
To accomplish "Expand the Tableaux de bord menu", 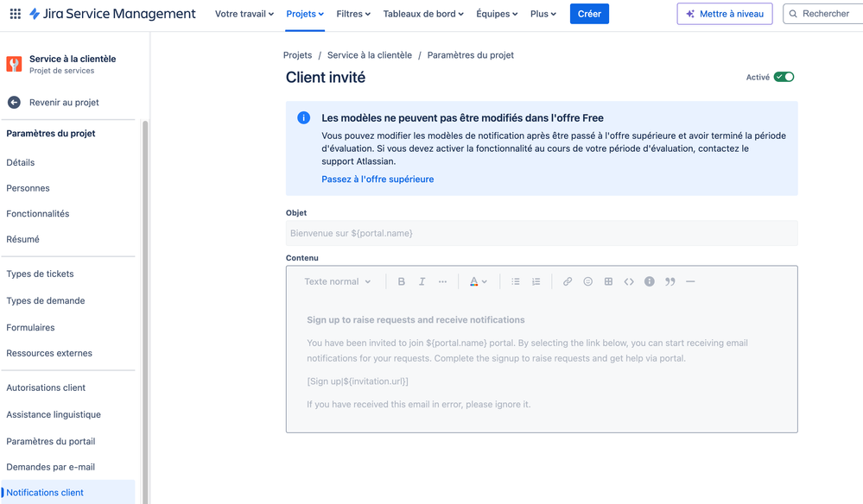I will 423,14.
